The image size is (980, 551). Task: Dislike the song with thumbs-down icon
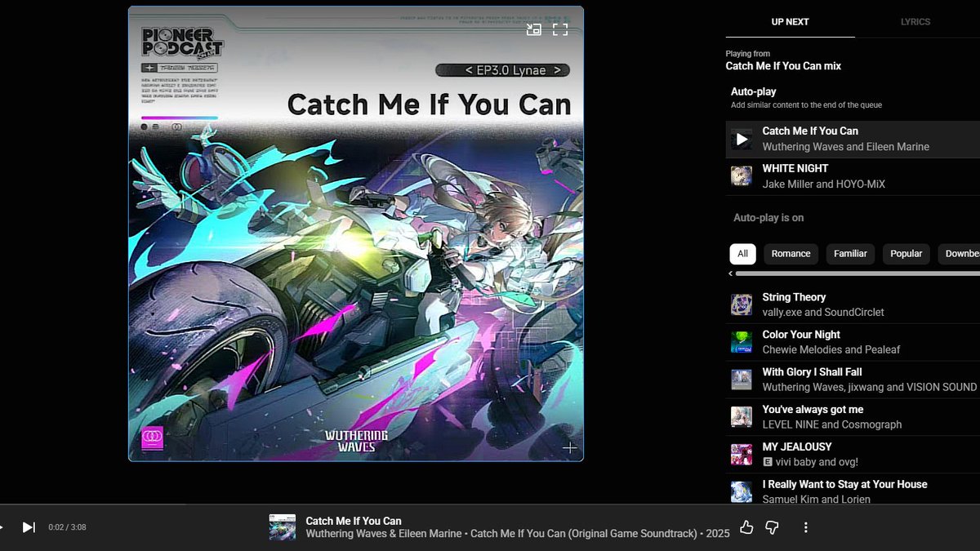click(772, 527)
